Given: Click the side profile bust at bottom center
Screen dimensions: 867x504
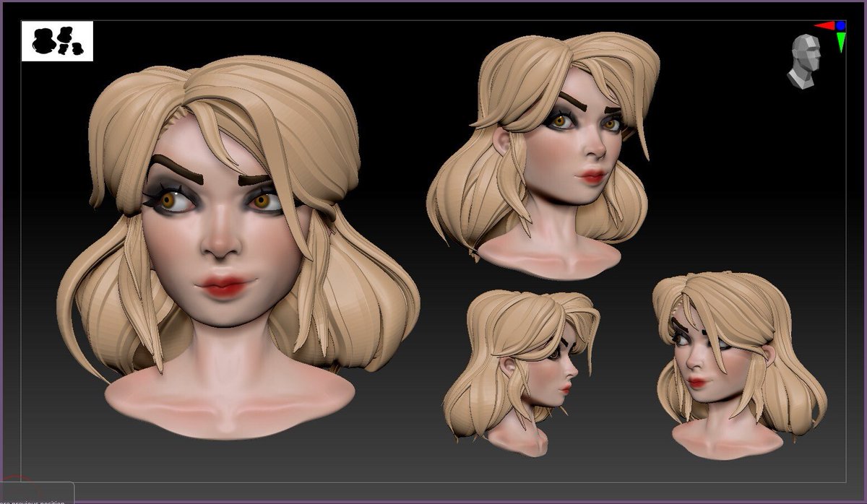Looking at the screenshot, I should (522, 372).
